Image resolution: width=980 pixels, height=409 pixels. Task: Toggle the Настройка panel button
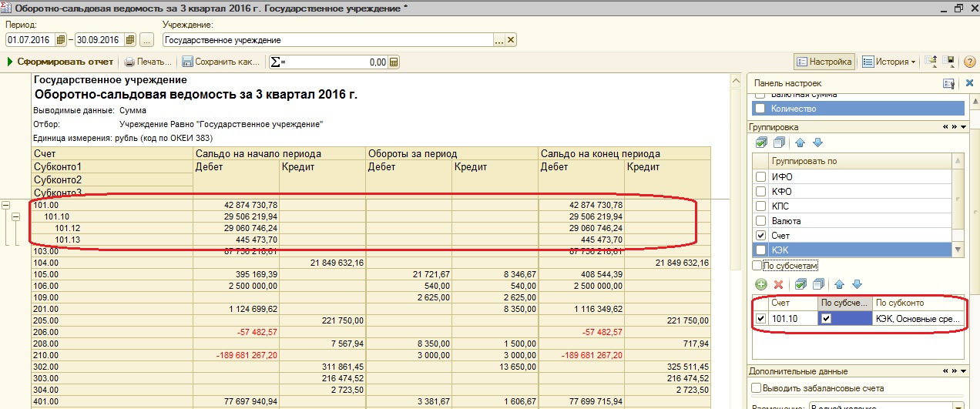(x=824, y=62)
